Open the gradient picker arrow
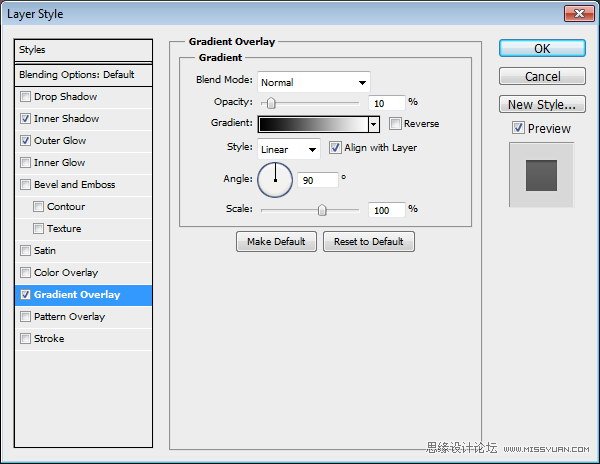Viewport: 600px width, 464px height. (x=373, y=124)
